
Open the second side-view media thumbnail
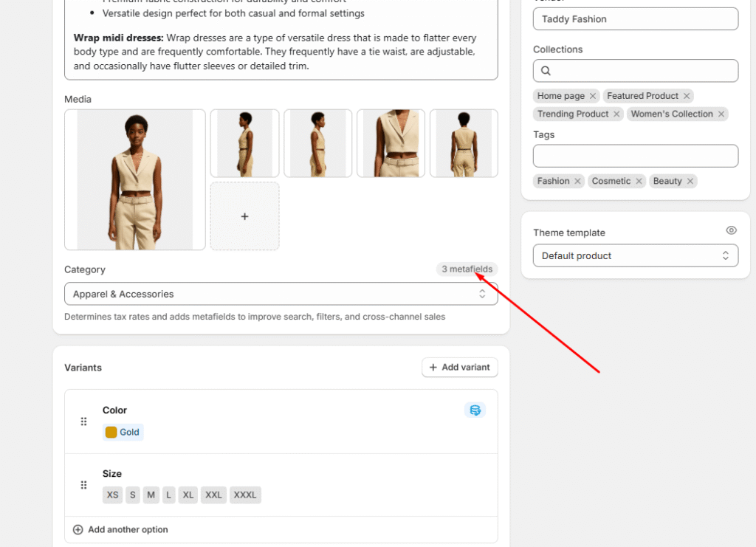[317, 143]
